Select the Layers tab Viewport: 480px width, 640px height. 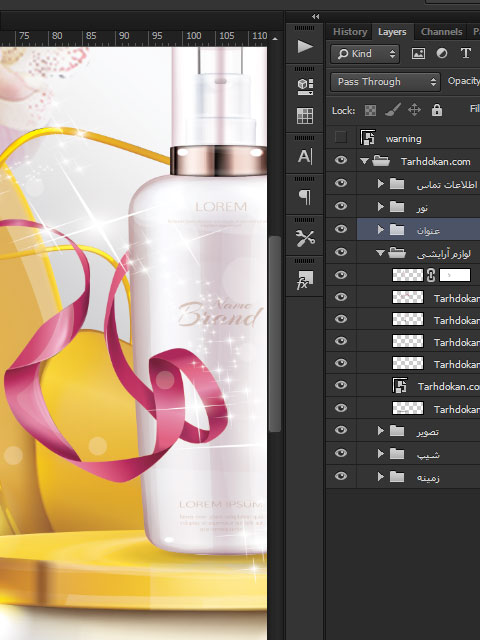click(x=392, y=32)
